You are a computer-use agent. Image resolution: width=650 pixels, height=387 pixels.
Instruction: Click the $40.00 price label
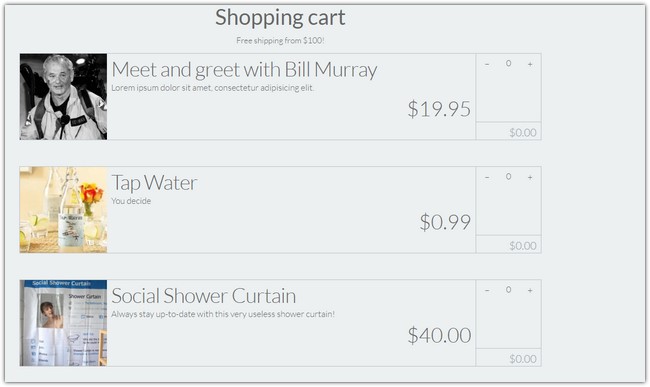[439, 335]
